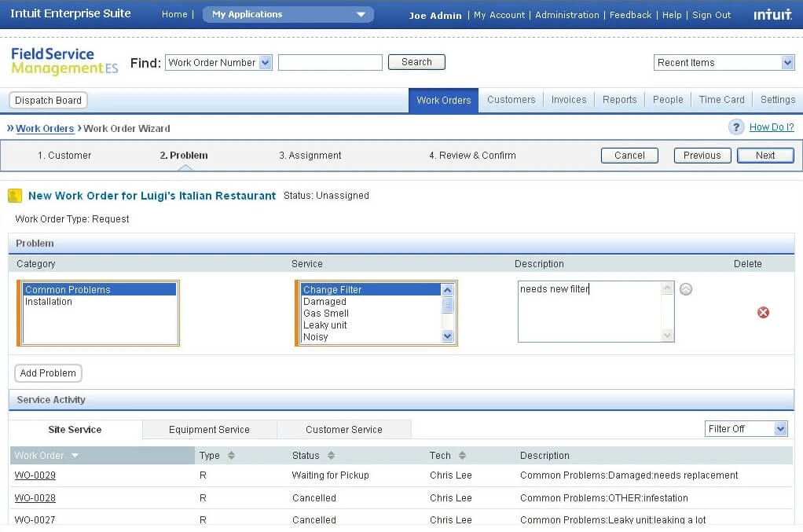Click the description box scroll down arrow
803x532 pixels.
click(x=667, y=336)
